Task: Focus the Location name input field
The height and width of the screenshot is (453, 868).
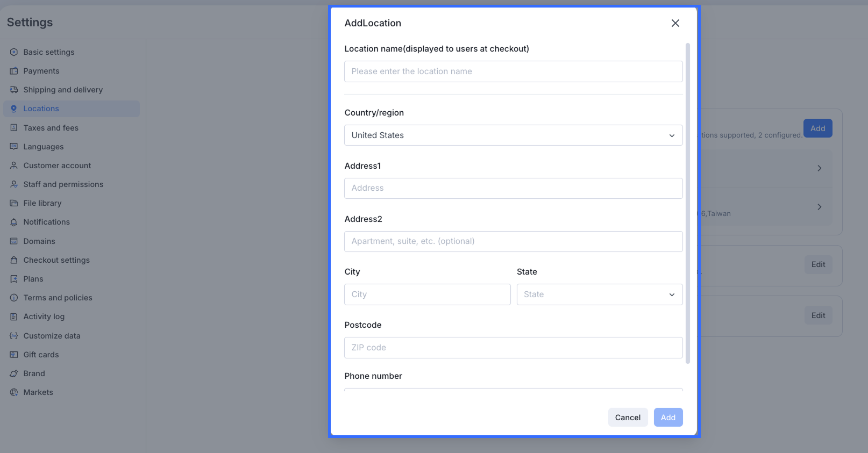Action: 513,71
